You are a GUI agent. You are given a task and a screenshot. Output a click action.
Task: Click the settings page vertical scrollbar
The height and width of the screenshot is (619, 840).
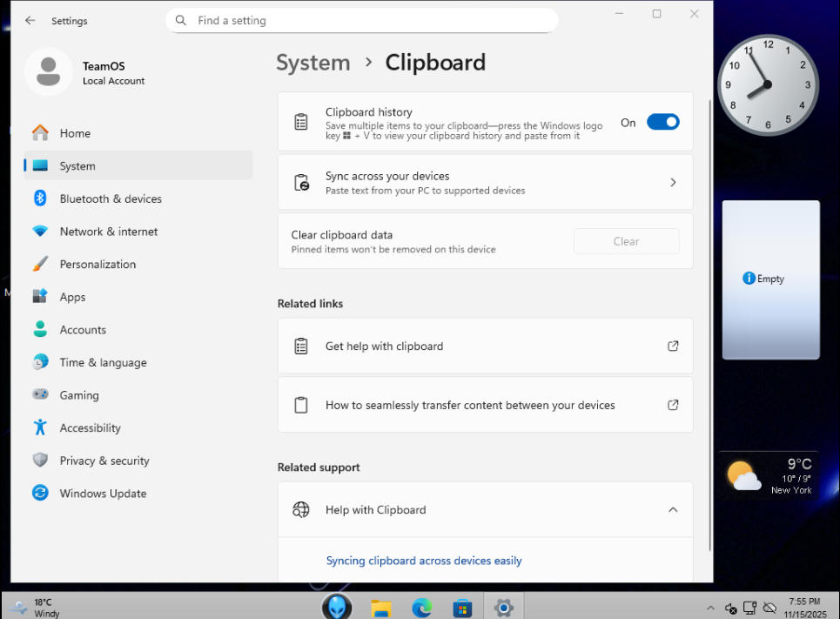click(x=710, y=322)
